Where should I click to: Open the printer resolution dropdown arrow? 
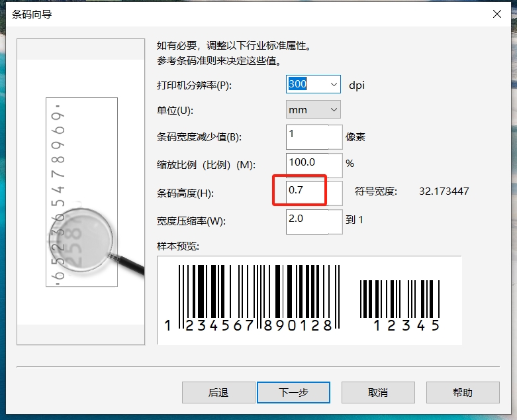click(334, 84)
